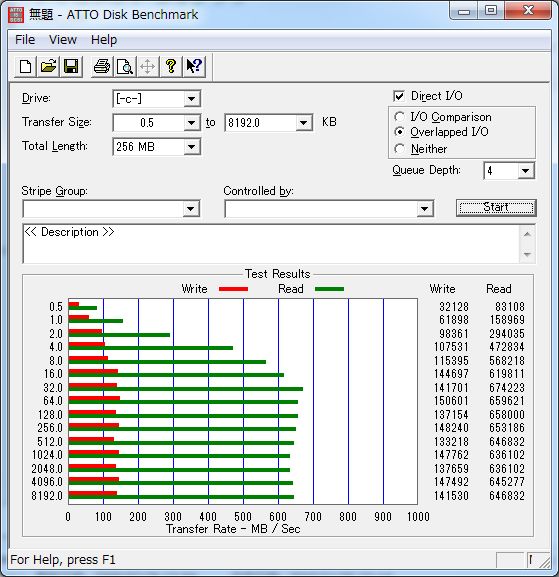Print results with the printer icon
The image size is (559, 577).
[x=102, y=67]
